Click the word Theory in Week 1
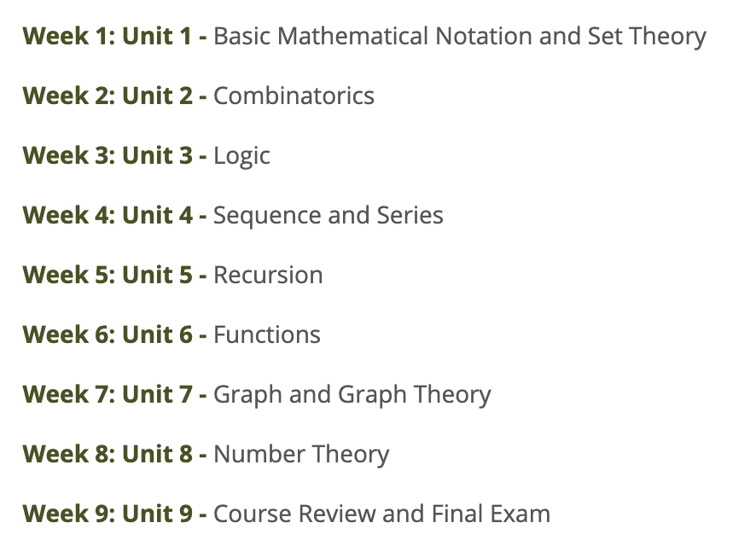756x546 pixels. [668, 37]
